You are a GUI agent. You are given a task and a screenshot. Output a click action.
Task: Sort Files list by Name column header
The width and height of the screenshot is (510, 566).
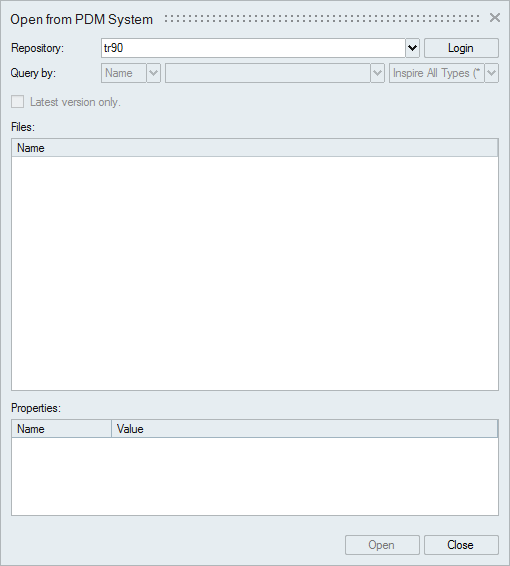click(x=255, y=148)
